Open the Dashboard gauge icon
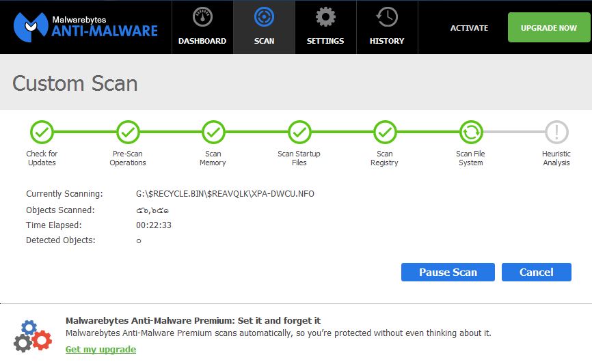The width and height of the screenshot is (592, 364). pos(202,17)
